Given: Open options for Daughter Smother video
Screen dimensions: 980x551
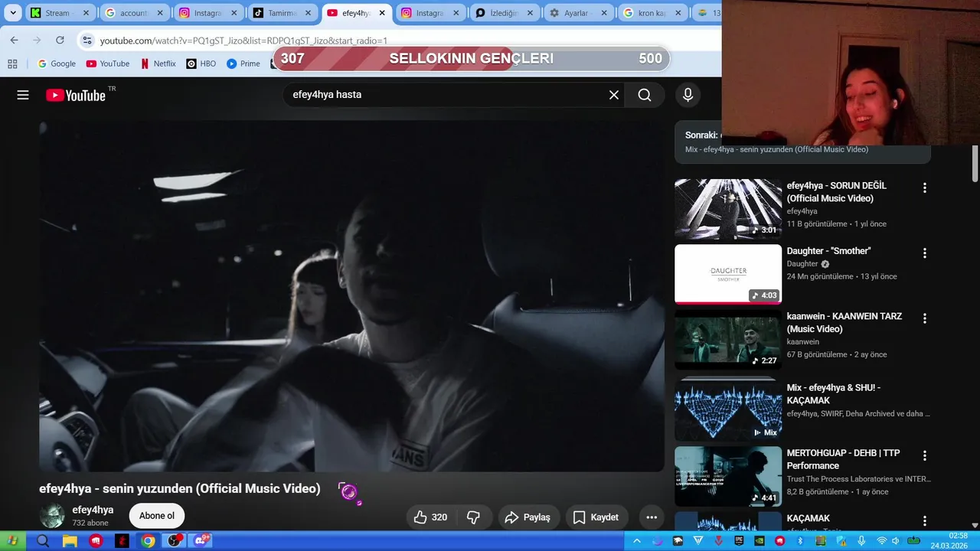Looking at the screenshot, I should pos(924,253).
